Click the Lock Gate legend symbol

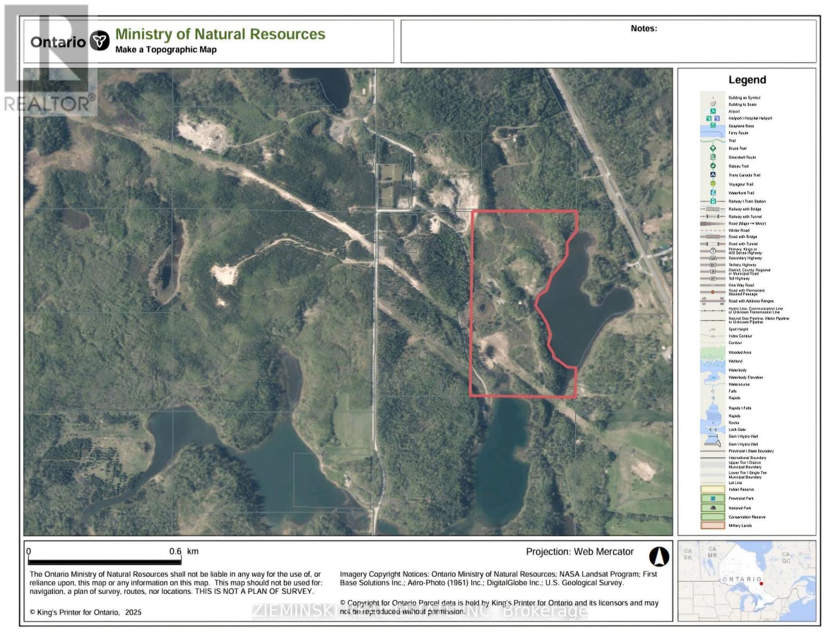(x=713, y=430)
